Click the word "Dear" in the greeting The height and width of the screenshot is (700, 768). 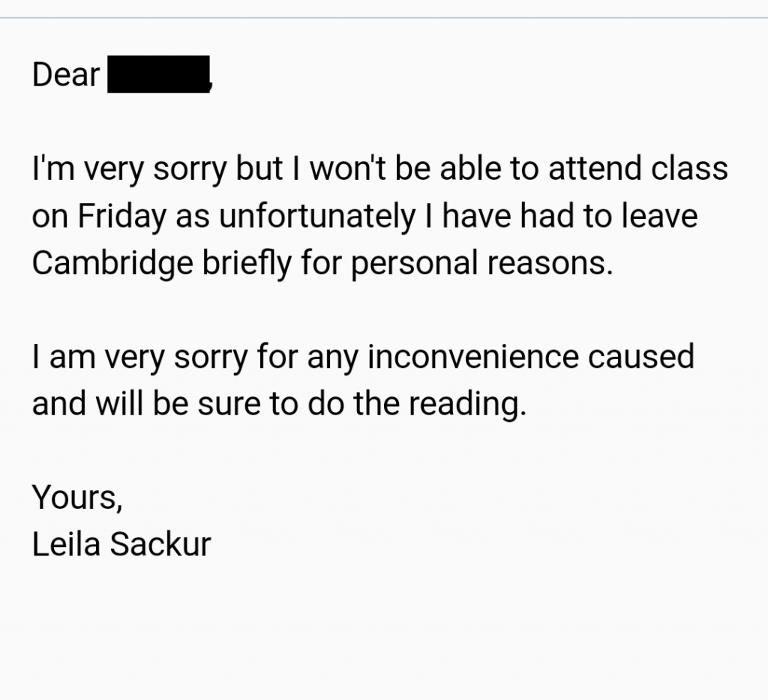(66, 75)
